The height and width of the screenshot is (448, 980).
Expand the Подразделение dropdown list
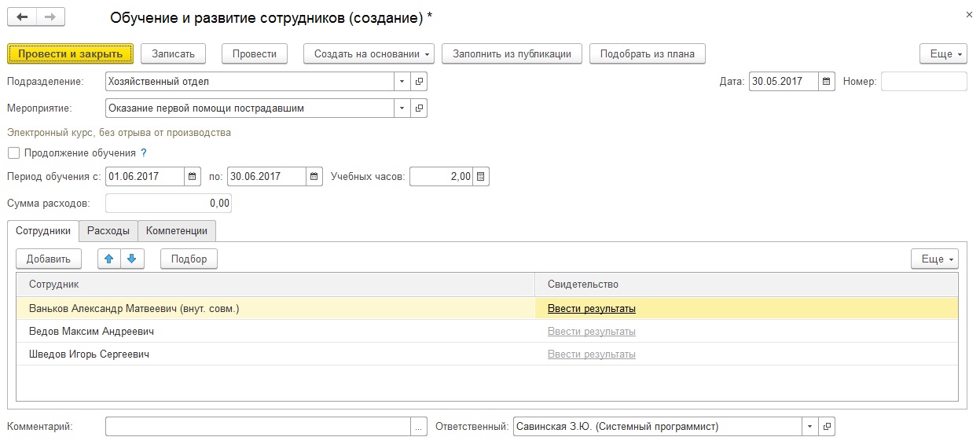(402, 81)
